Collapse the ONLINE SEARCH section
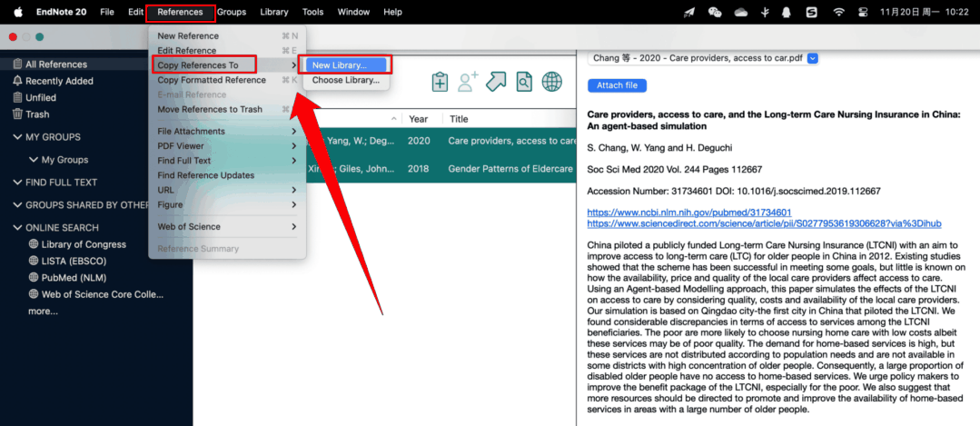The image size is (980, 426). coord(18,227)
